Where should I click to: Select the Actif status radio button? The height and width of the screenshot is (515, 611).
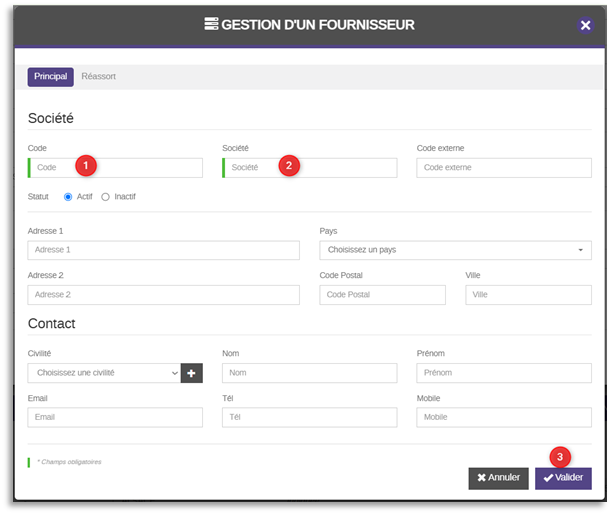[68, 197]
